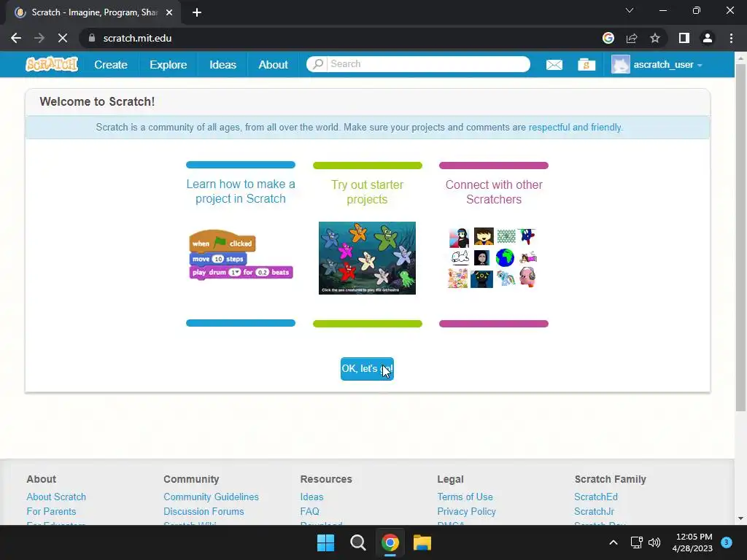Click the Chrome icon in the taskbar
The width and height of the screenshot is (747, 560).
[390, 542]
